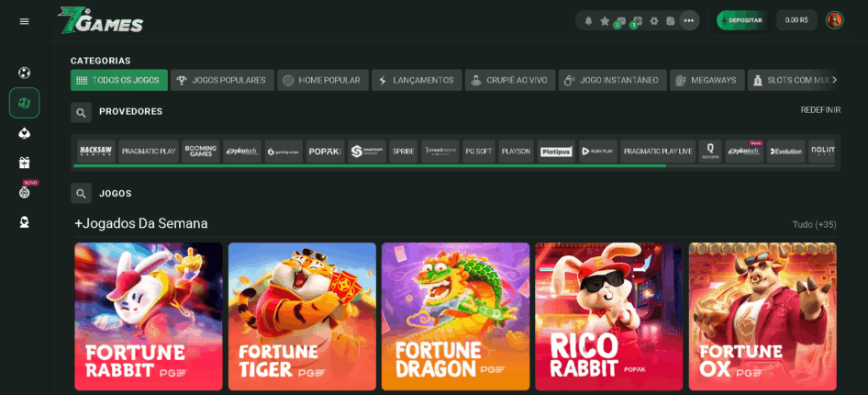Image resolution: width=868 pixels, height=395 pixels.
Task: Open the Rico Rabbit game
Action: click(x=609, y=316)
